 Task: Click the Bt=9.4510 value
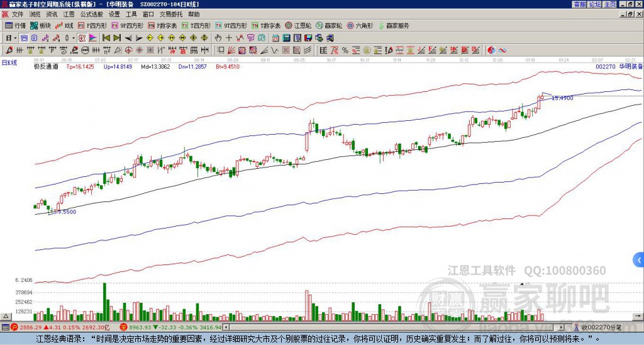tap(228, 66)
